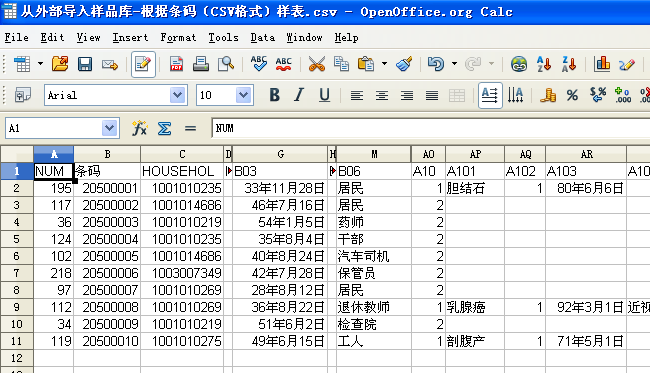This screenshot has width=650, height=373.
Task: Justify text alignment
Action: [x=432, y=96]
